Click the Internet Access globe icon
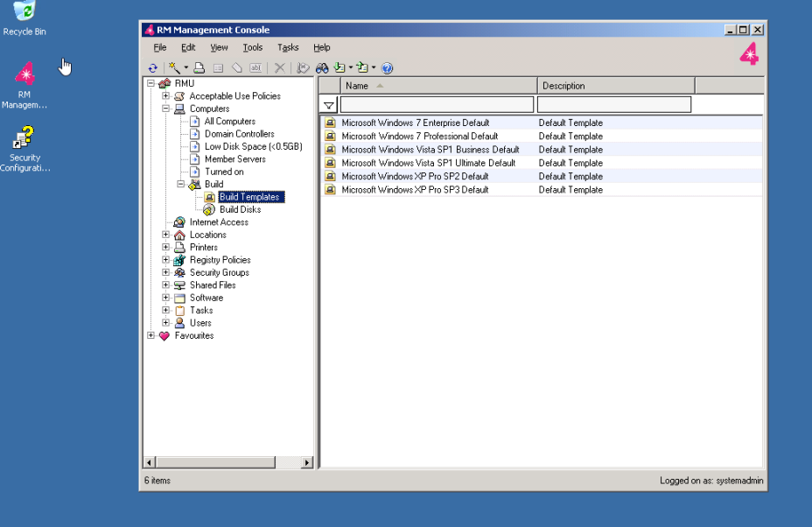 pyautogui.click(x=179, y=221)
